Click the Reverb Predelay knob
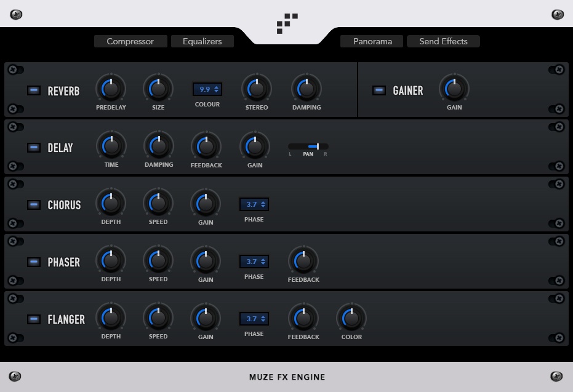 (111, 89)
